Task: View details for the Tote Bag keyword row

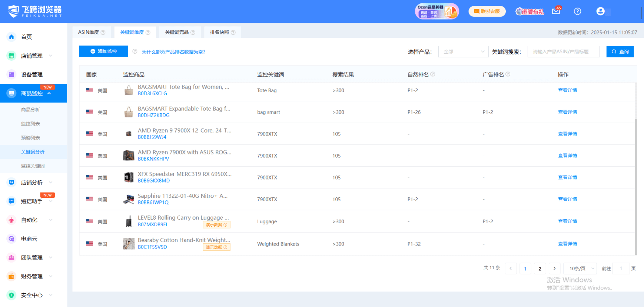Action: point(567,90)
